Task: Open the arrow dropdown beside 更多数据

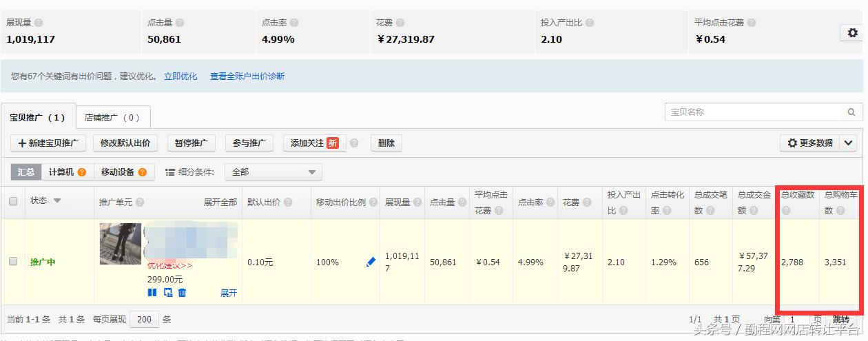Action: coord(848,143)
